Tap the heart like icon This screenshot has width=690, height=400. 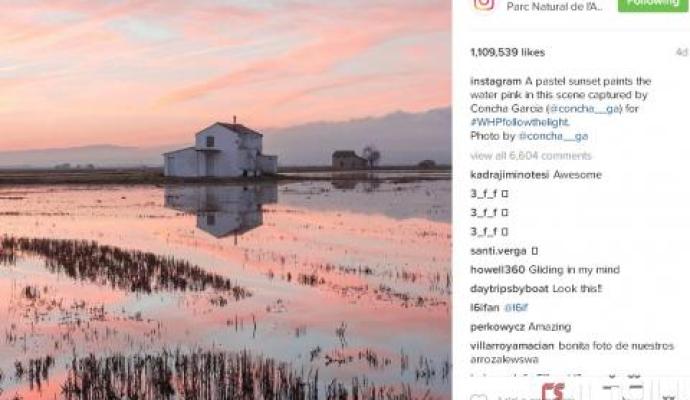click(x=478, y=397)
